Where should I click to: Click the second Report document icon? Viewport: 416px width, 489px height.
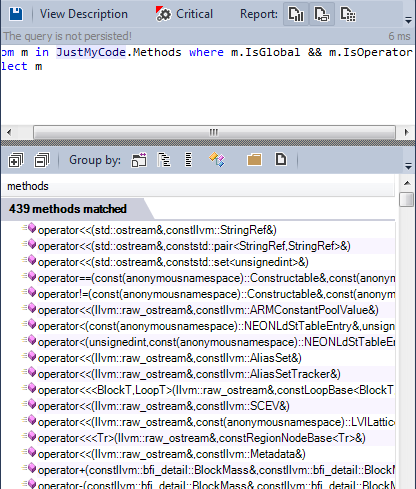[322, 14]
